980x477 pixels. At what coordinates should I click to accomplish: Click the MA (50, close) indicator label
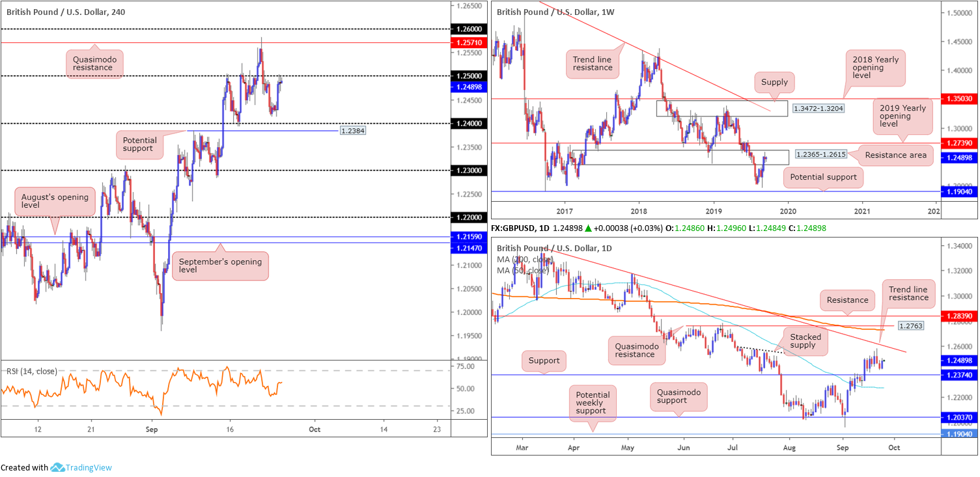523,270
